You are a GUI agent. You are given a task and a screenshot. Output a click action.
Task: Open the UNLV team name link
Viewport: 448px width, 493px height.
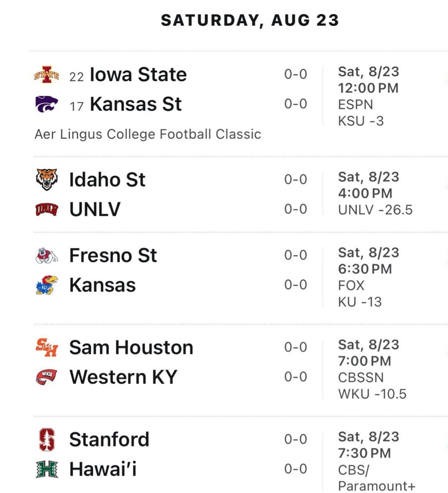95,209
